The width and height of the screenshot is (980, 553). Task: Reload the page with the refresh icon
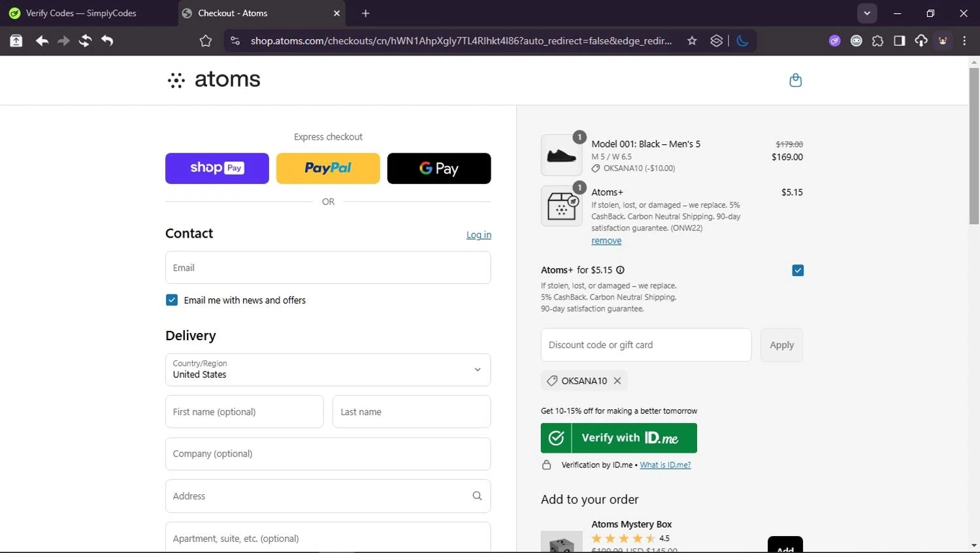point(85,40)
